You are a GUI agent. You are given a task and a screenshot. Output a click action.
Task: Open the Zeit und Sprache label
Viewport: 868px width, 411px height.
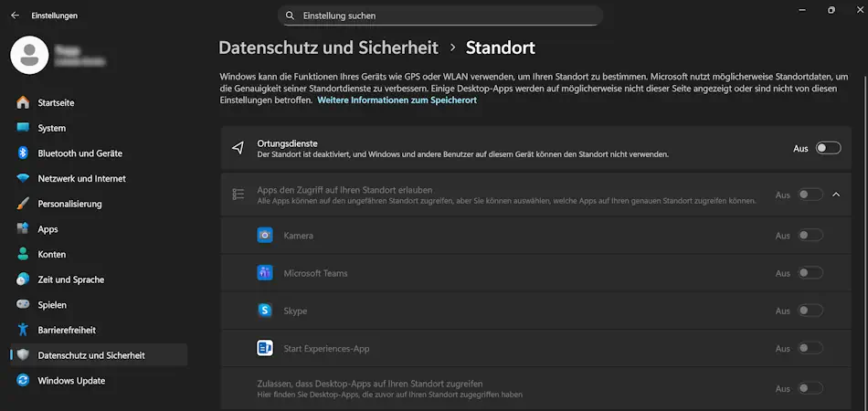[x=71, y=279]
